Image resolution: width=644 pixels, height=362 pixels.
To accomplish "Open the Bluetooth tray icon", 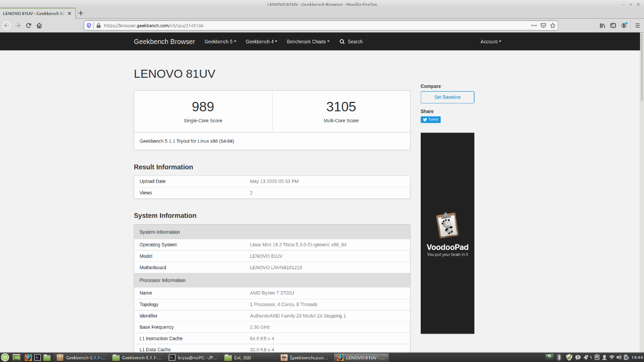I will point(558,358).
